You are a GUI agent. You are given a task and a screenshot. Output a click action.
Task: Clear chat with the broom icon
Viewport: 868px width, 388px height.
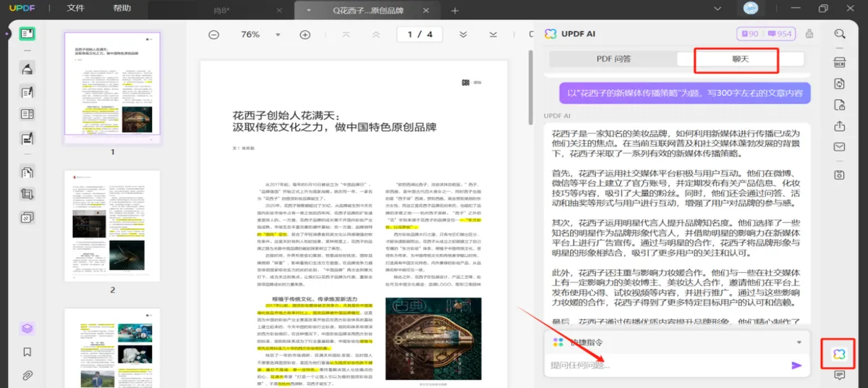pyautogui.click(x=809, y=33)
